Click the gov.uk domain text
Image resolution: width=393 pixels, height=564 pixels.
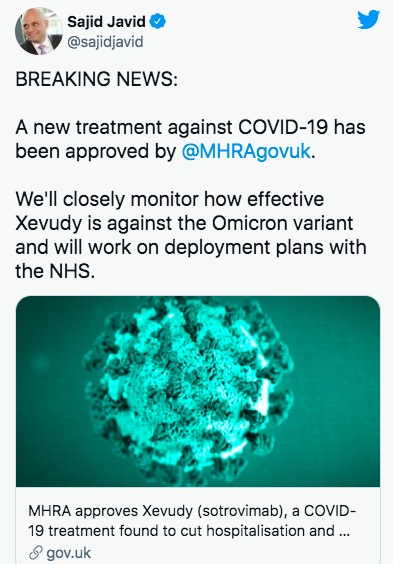coord(69,553)
